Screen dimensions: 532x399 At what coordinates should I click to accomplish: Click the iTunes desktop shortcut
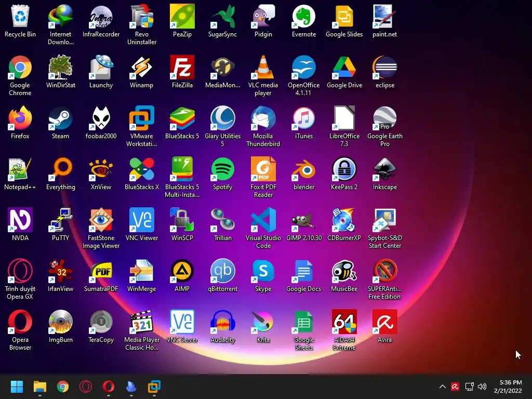point(303,118)
